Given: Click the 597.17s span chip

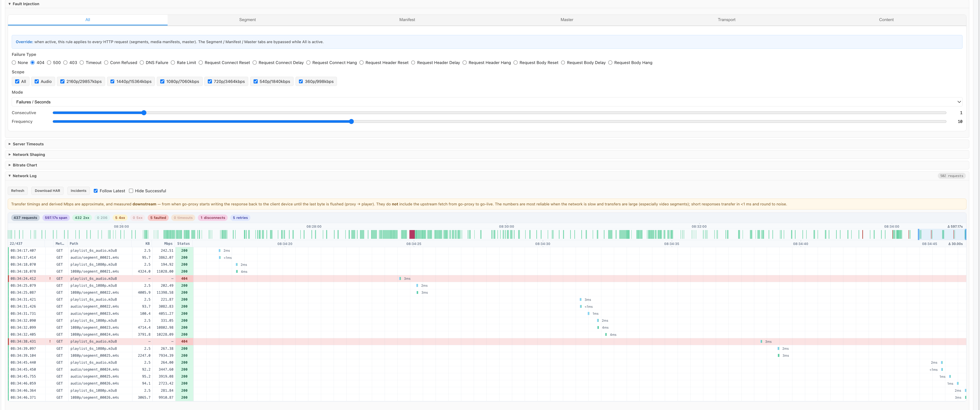Looking at the screenshot, I should (x=56, y=218).
